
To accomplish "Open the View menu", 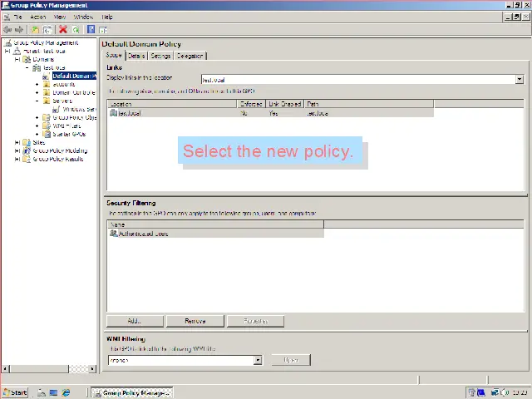I will point(60,17).
